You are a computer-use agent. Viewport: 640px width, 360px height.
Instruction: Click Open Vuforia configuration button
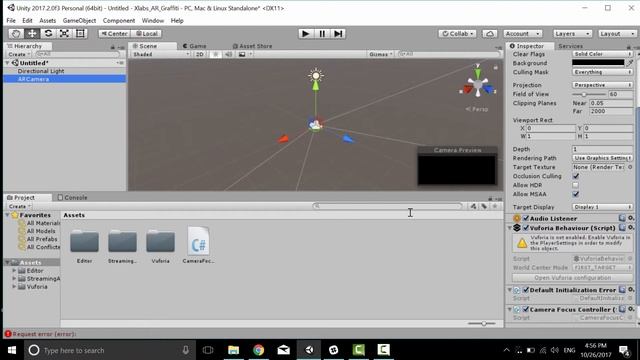click(x=573, y=278)
